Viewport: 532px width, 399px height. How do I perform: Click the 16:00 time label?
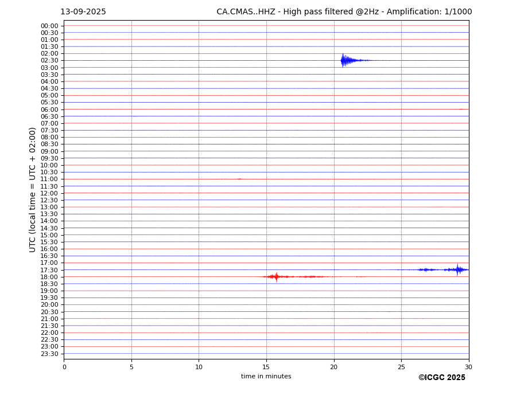(49, 249)
